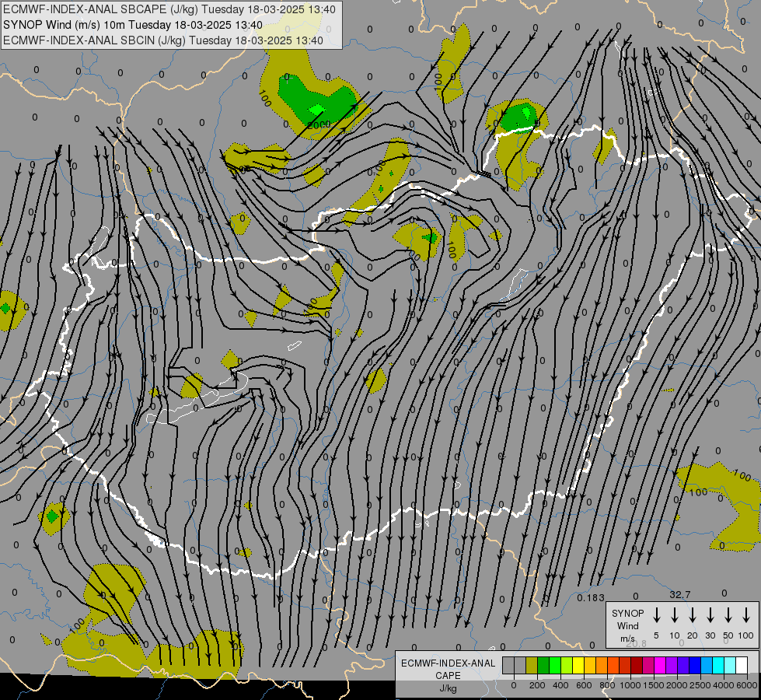
Task: Click the SBCIN title line in header
Action: (x=163, y=40)
